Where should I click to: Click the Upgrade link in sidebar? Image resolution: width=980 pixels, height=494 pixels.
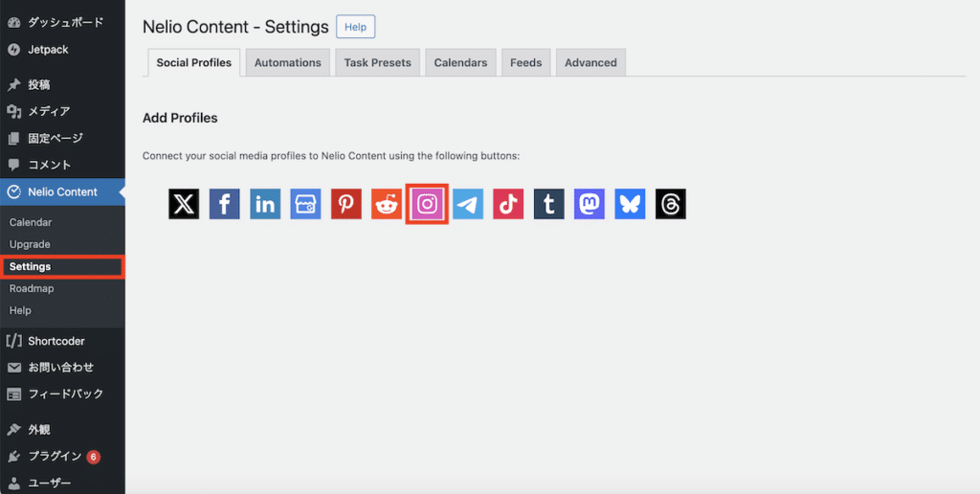(x=30, y=244)
